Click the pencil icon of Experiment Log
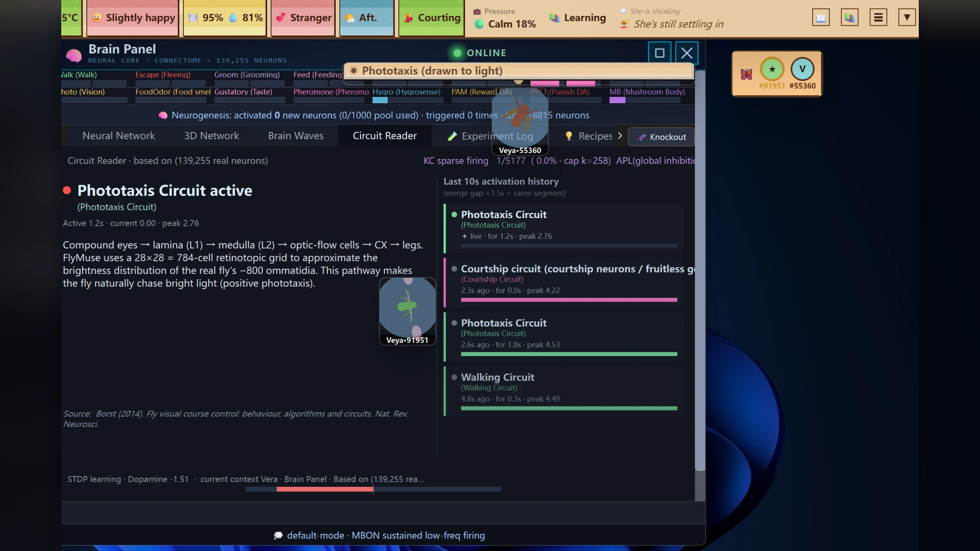 pyautogui.click(x=452, y=136)
